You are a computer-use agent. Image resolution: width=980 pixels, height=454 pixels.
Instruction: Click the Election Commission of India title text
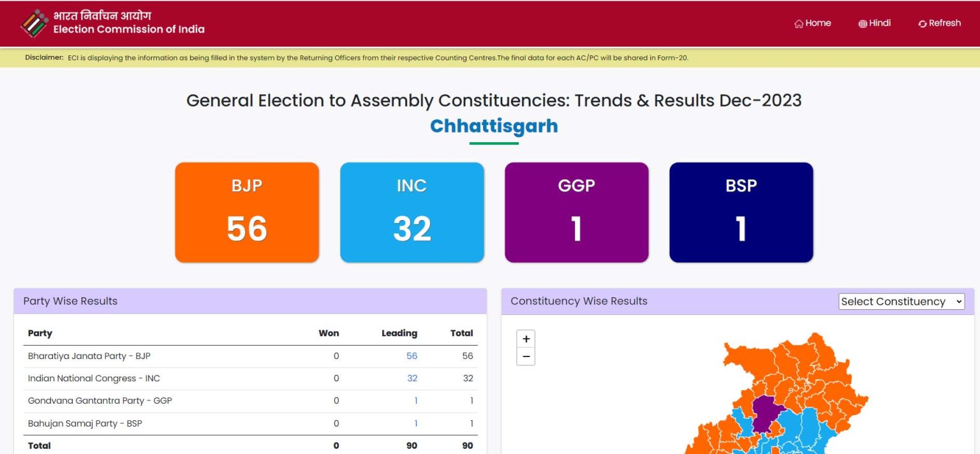tap(129, 29)
